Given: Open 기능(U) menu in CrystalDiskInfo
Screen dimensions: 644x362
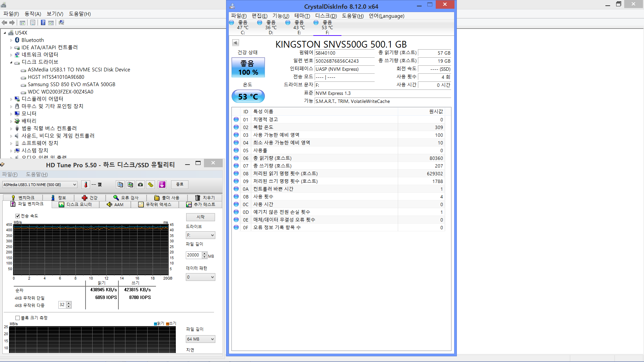Looking at the screenshot, I should click(x=281, y=16).
